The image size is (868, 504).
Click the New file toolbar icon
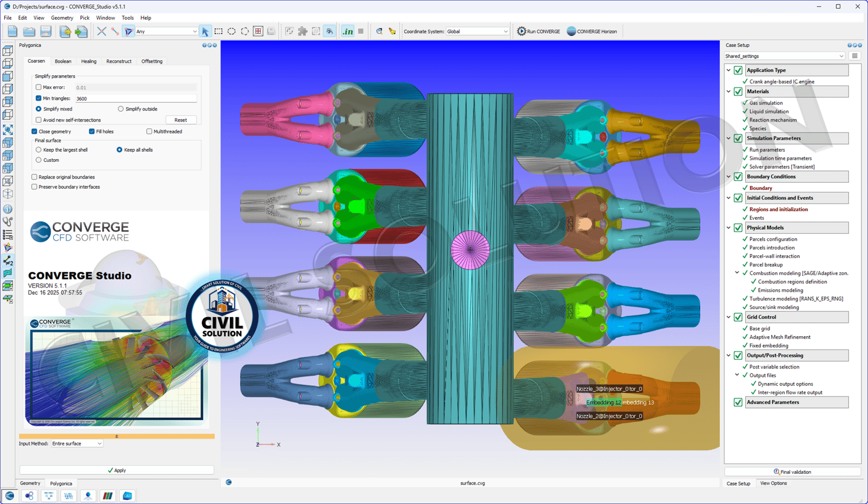coord(12,31)
